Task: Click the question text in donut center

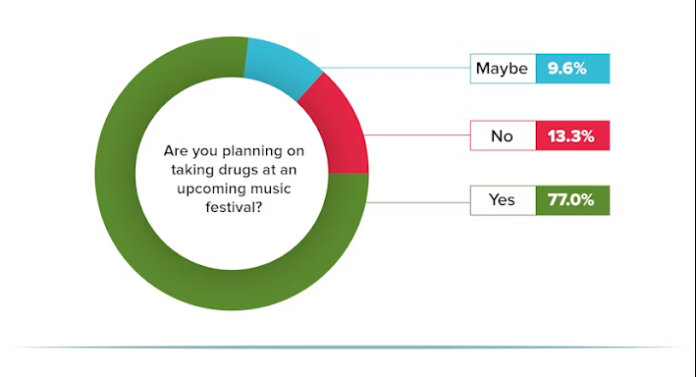Action: coord(233,179)
